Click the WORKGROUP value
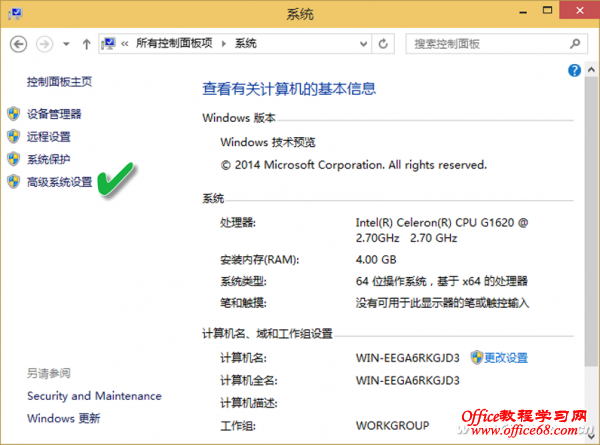This screenshot has height=445, width=600. click(x=393, y=425)
